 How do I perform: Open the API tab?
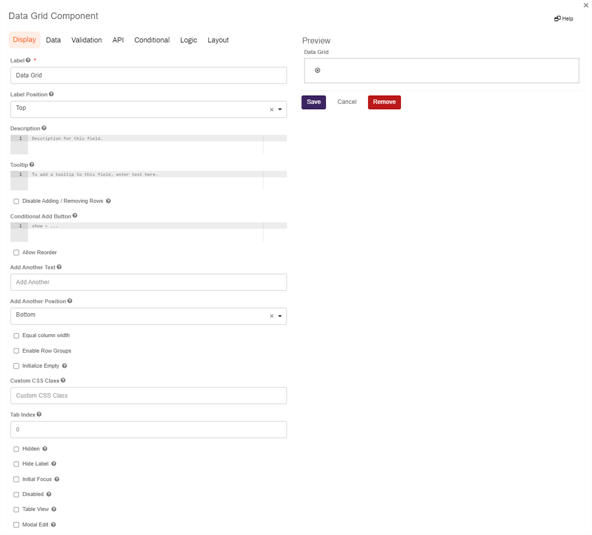118,40
